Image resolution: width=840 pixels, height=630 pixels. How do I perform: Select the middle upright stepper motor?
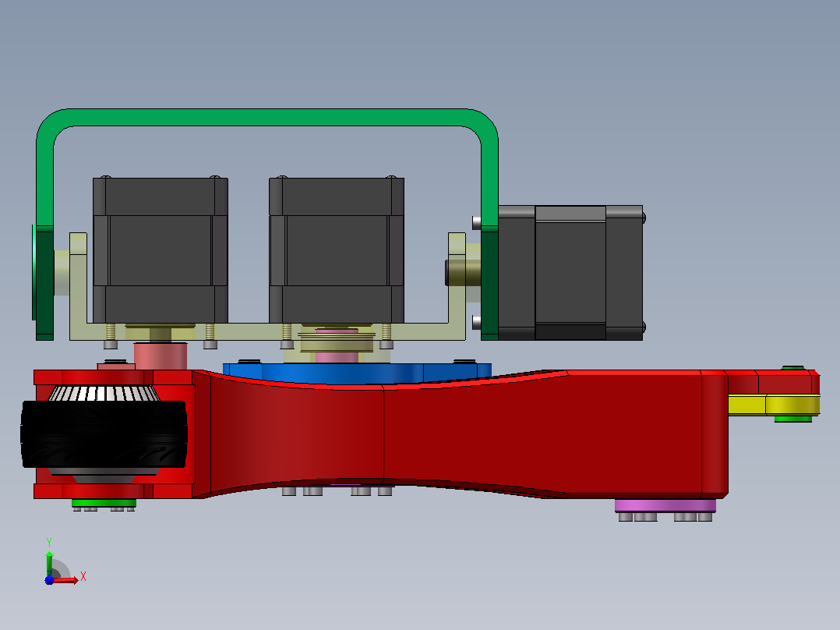coord(337,250)
